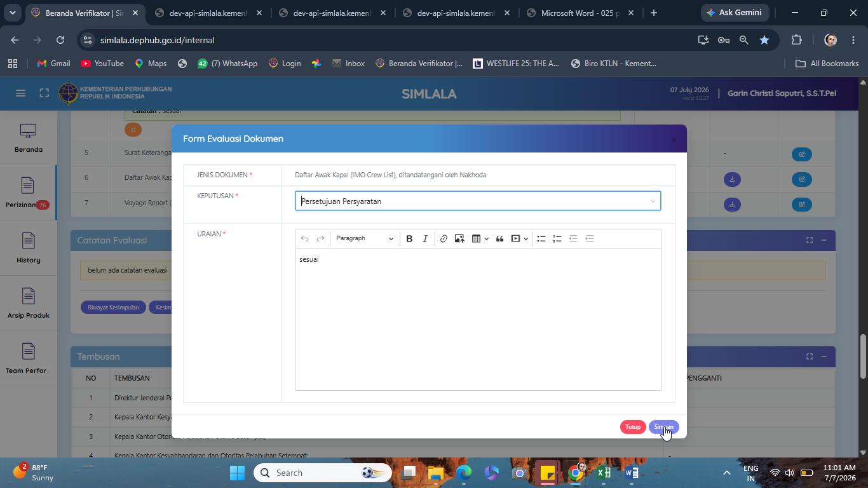Expand the media insert dropdown arrow
This screenshot has height=488, width=868.
[x=526, y=239]
